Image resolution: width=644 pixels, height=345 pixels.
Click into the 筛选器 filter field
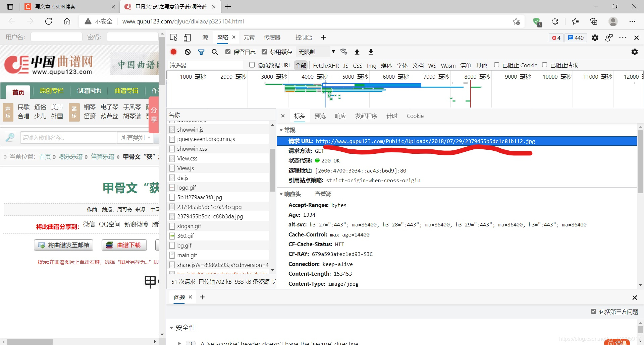point(206,65)
